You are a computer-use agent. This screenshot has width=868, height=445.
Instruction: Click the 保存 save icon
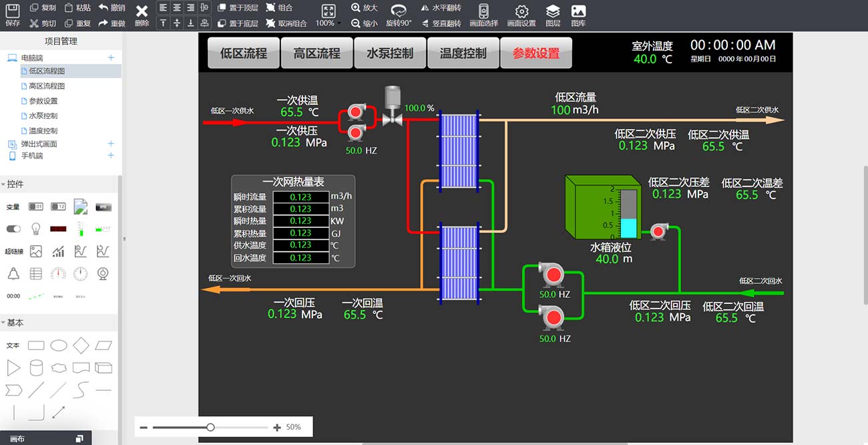(x=13, y=10)
